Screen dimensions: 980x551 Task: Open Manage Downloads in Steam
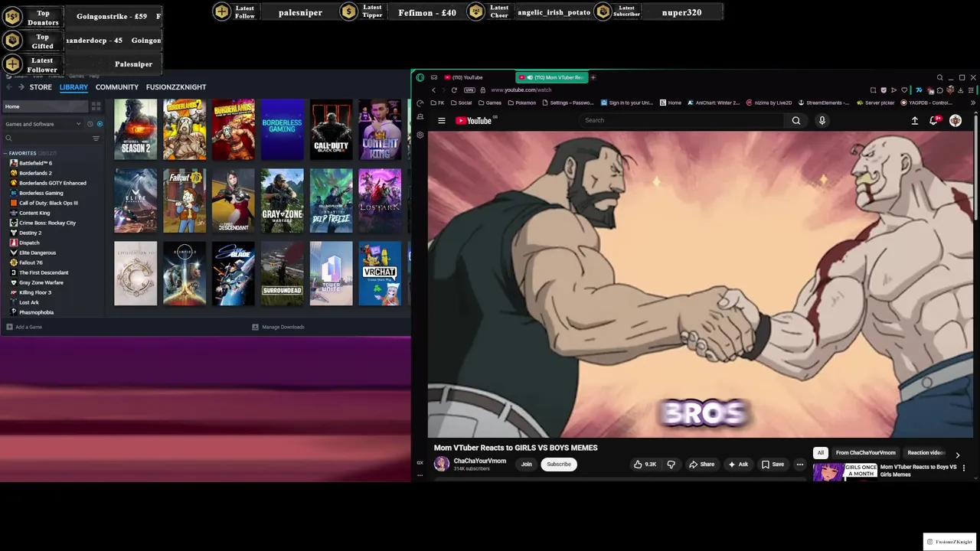coord(279,327)
